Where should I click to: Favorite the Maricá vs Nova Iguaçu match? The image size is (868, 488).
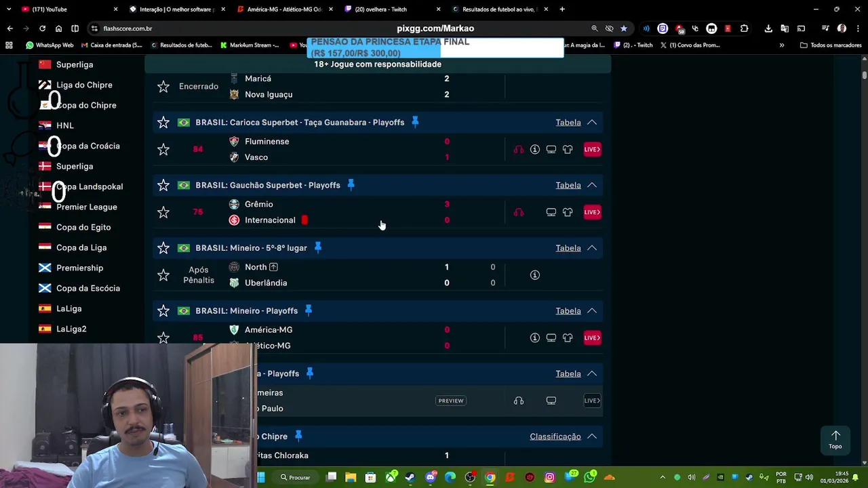click(x=163, y=87)
